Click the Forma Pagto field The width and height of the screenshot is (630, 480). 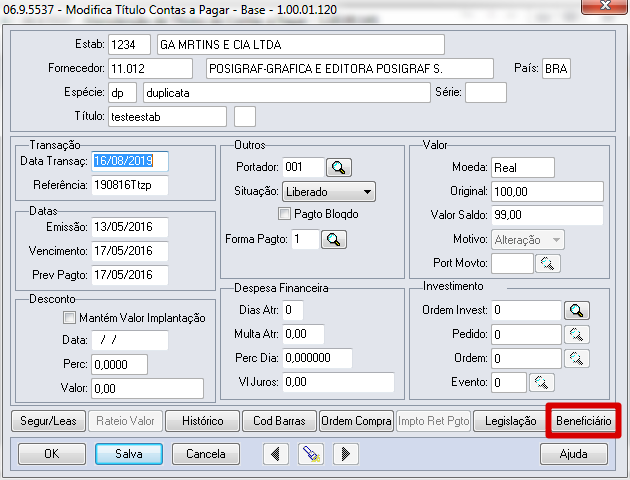(x=305, y=239)
